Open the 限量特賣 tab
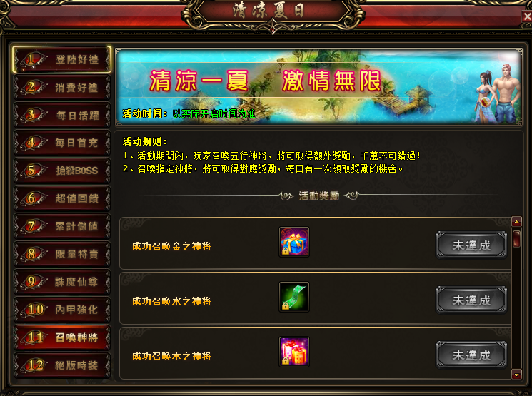Image resolution: width=532 pixels, height=396 pixels. click(x=62, y=254)
